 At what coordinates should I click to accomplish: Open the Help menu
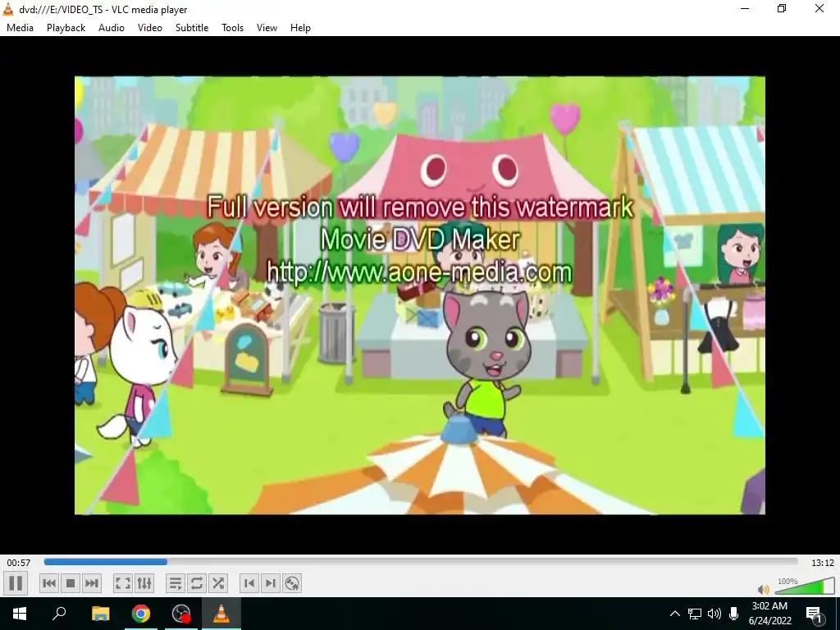[x=300, y=28]
